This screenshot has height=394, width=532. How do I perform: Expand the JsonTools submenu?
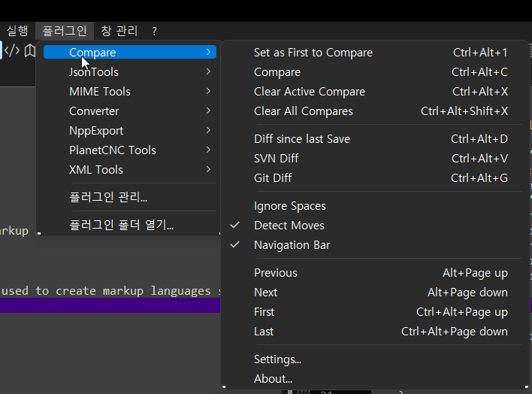tap(130, 71)
